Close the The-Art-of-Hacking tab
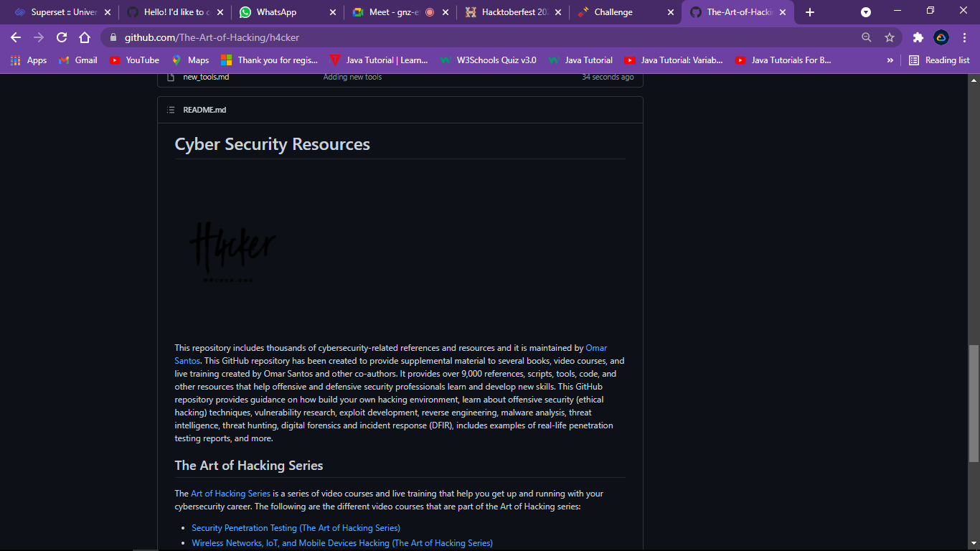Image resolution: width=980 pixels, height=551 pixels. click(x=783, y=12)
